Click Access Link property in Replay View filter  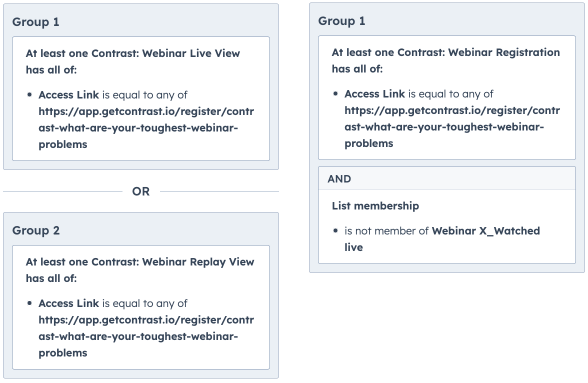[69, 303]
